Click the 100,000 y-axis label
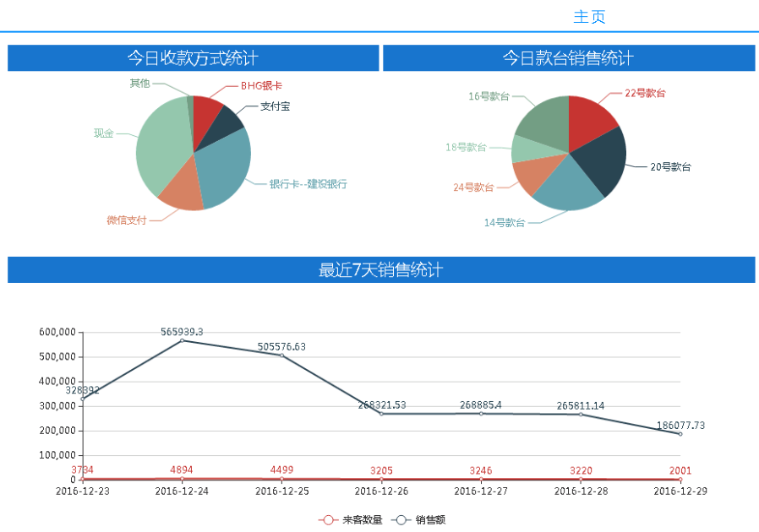 pyautogui.click(x=57, y=455)
